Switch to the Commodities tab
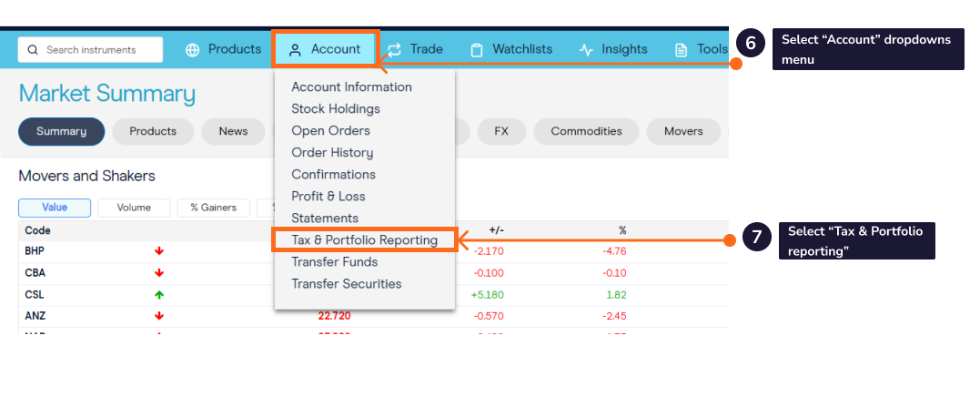Screen dimensions: 980x407 point(586,131)
